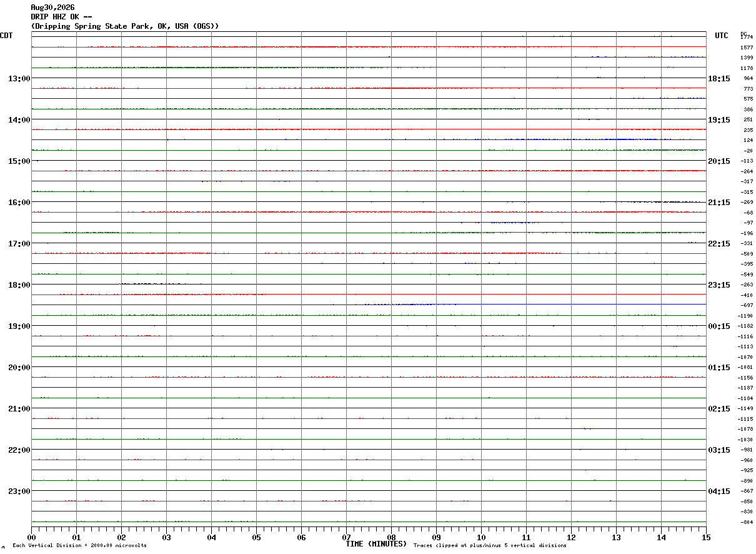Screen dimensions: 756x554
Task: Click the 18:15 UTC time label
Action: click(x=719, y=78)
